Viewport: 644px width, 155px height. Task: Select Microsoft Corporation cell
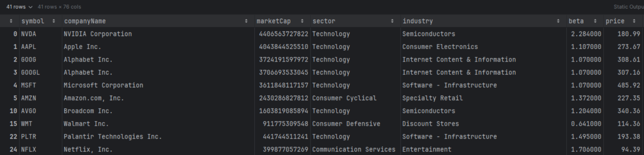click(103, 85)
